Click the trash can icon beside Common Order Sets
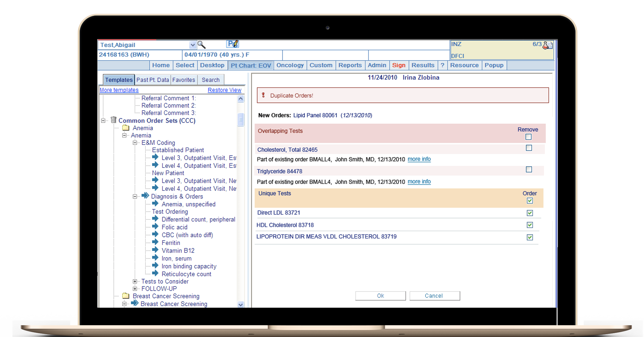The image size is (644, 337). (x=114, y=120)
